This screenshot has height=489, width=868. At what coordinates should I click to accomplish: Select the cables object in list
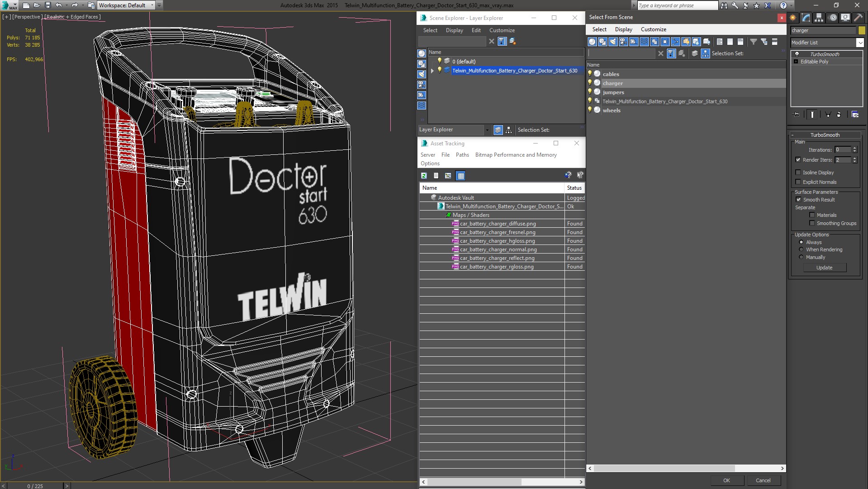[x=611, y=74]
